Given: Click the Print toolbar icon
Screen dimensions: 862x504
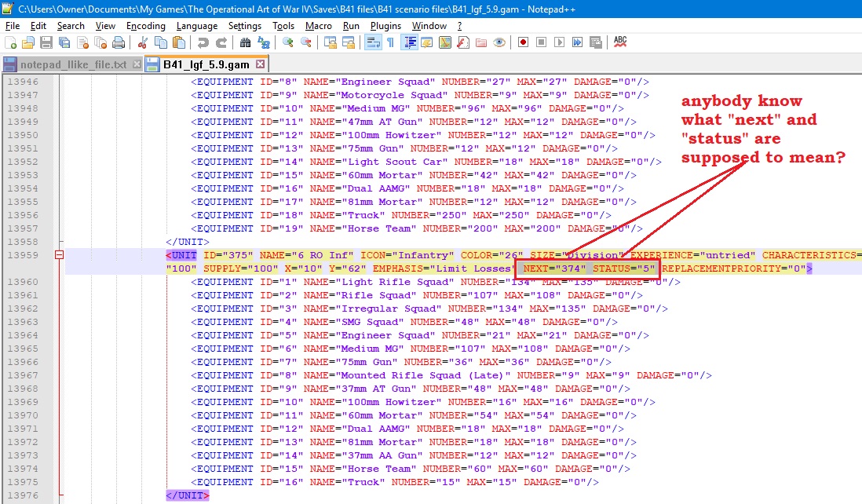Looking at the screenshot, I should click(119, 42).
